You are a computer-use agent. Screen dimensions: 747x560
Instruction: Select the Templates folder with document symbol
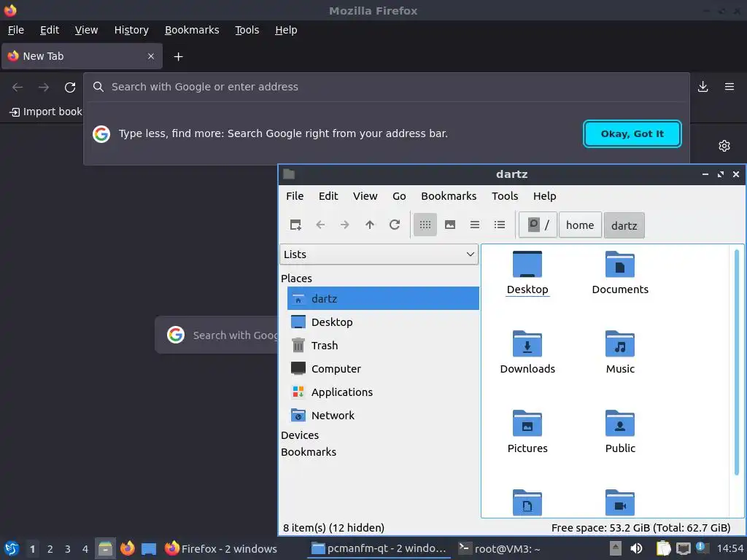pos(527,503)
